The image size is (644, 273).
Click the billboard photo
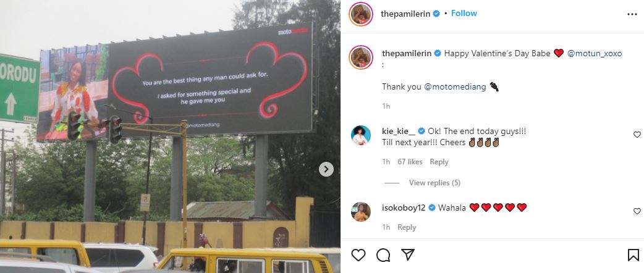click(170, 136)
